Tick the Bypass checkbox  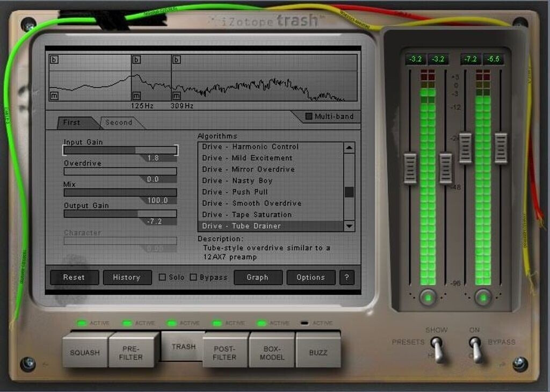tap(193, 277)
